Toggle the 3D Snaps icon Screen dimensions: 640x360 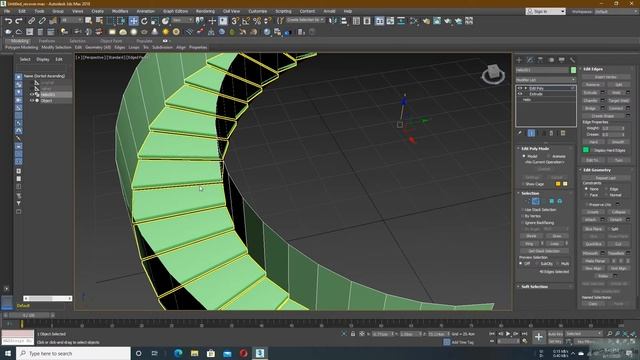(235, 21)
